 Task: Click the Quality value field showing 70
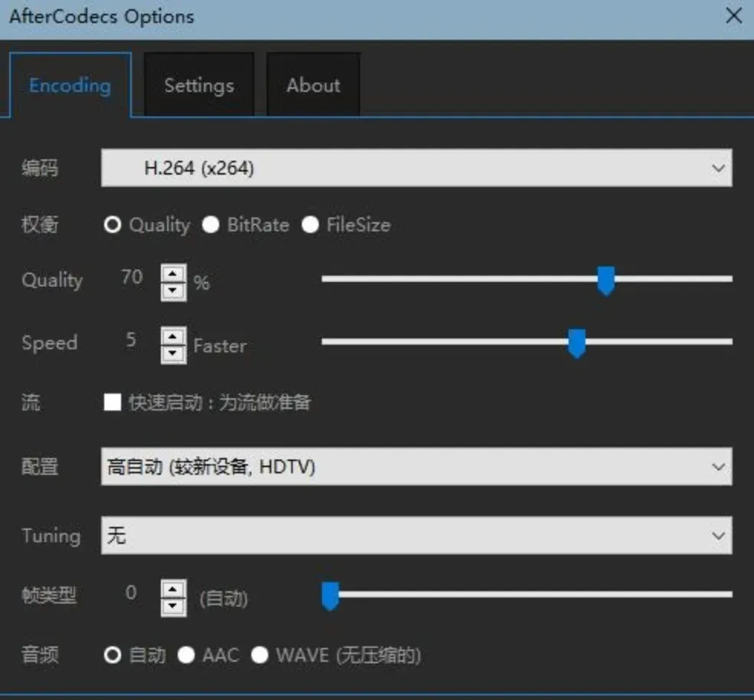[x=131, y=277]
